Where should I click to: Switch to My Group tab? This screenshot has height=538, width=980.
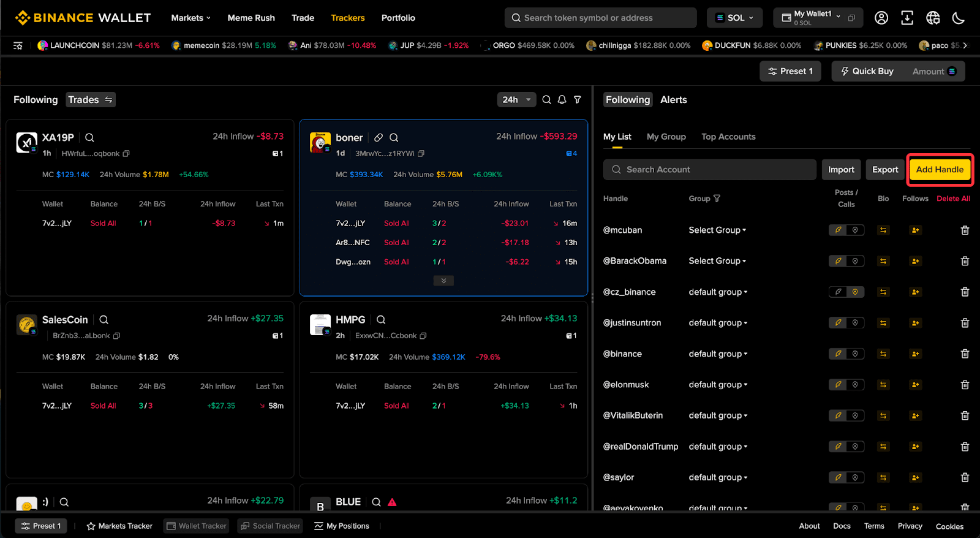click(x=666, y=137)
